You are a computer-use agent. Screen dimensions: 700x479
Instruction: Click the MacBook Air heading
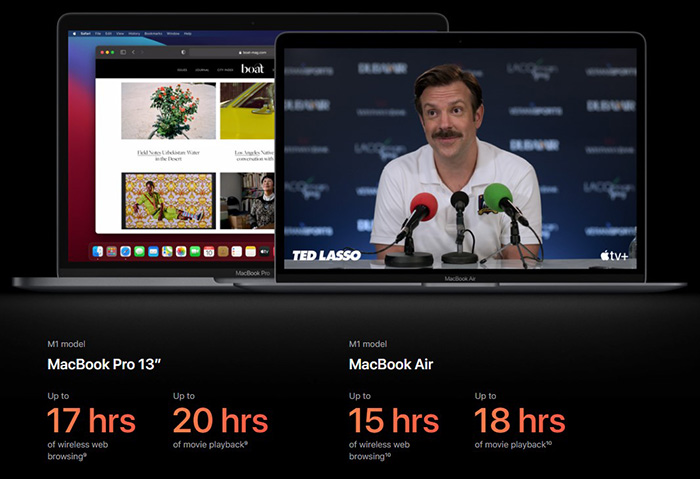point(391,364)
